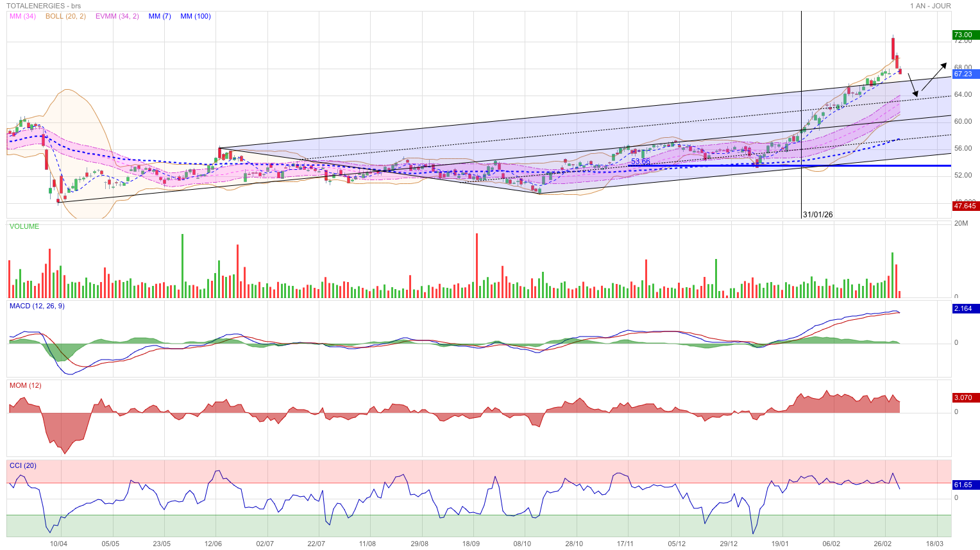Click the red 47.645 low price tag

tap(965, 206)
